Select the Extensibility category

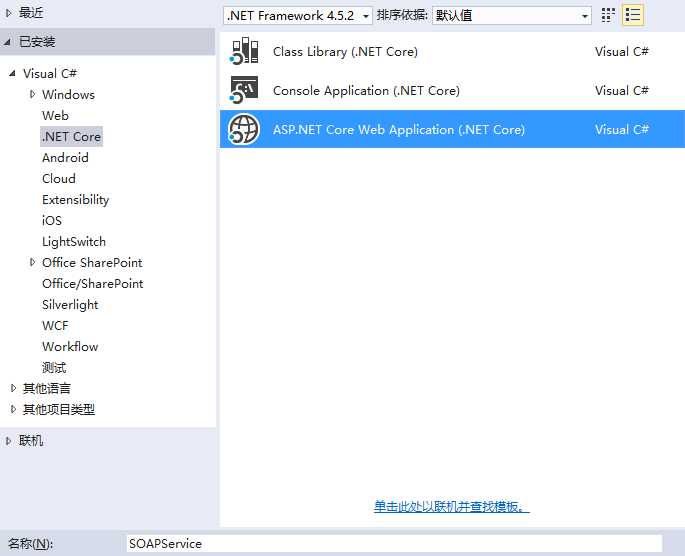pos(75,200)
